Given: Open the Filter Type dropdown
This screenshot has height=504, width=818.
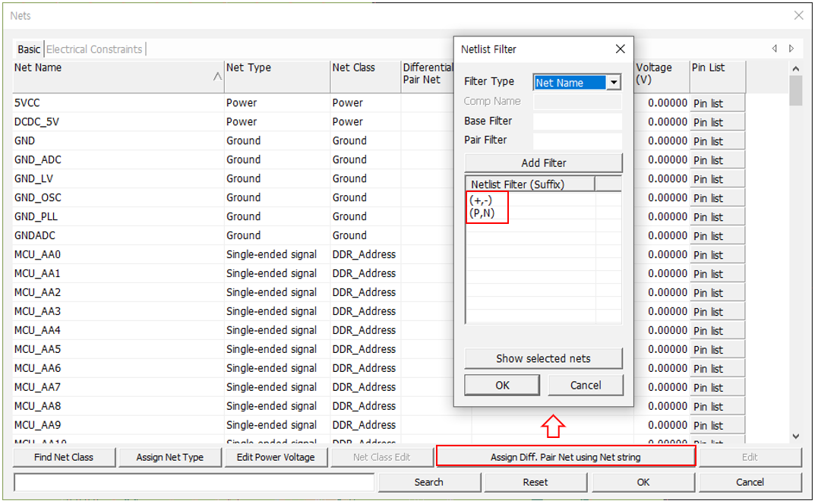Looking at the screenshot, I should 614,83.
